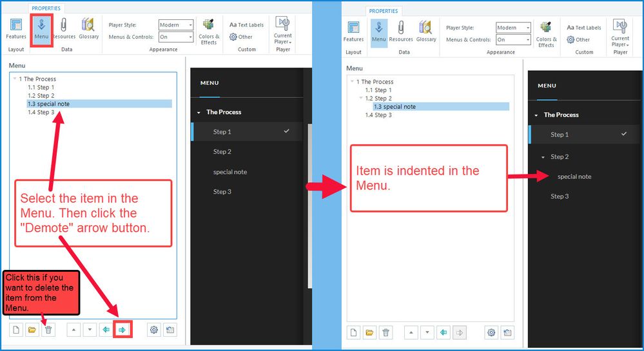Click trash delete icon in right screenshot toolbar
The height and width of the screenshot is (351, 644).
click(385, 332)
